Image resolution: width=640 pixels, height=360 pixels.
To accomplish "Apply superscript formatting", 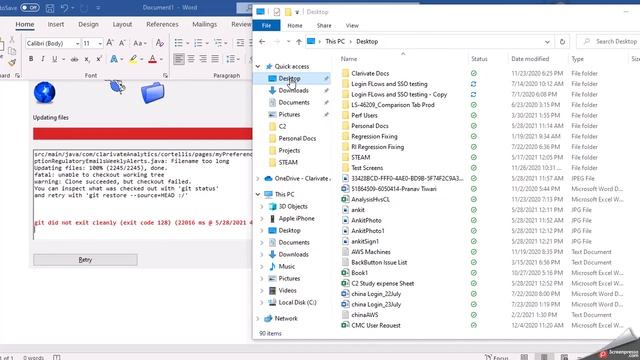I will click(99, 59).
